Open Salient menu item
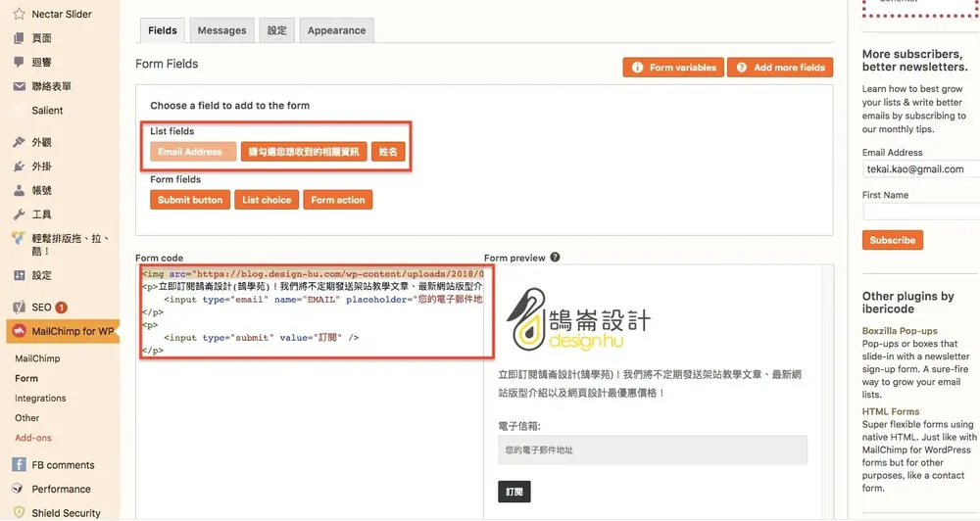Viewport: 980px width, 521px height. [x=47, y=111]
